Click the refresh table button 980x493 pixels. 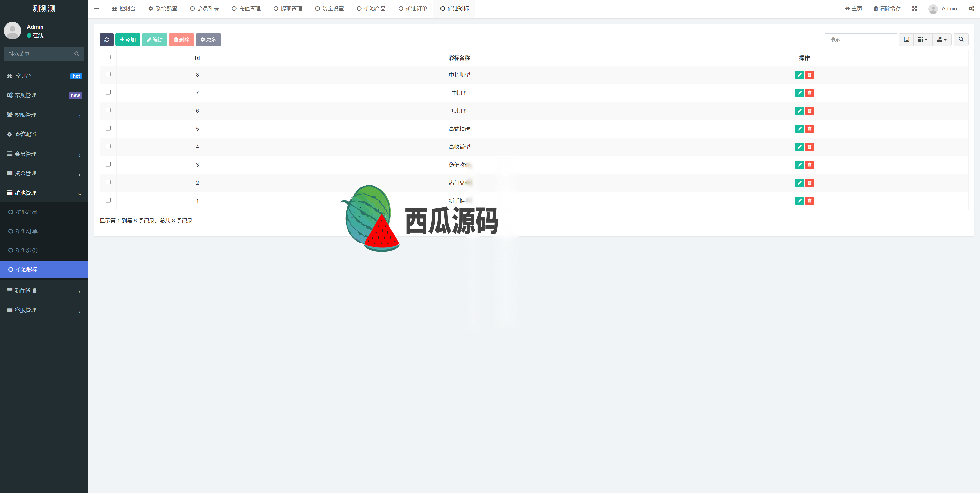[106, 40]
